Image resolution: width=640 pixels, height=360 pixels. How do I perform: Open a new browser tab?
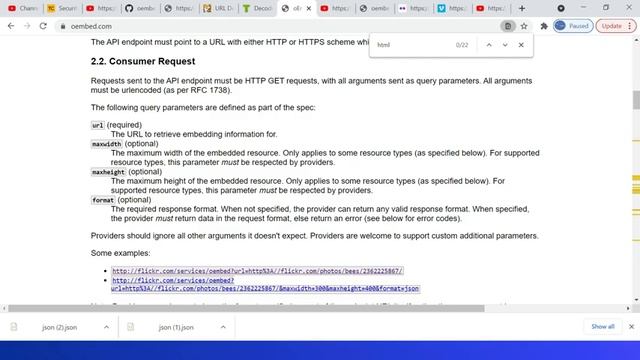522,8
